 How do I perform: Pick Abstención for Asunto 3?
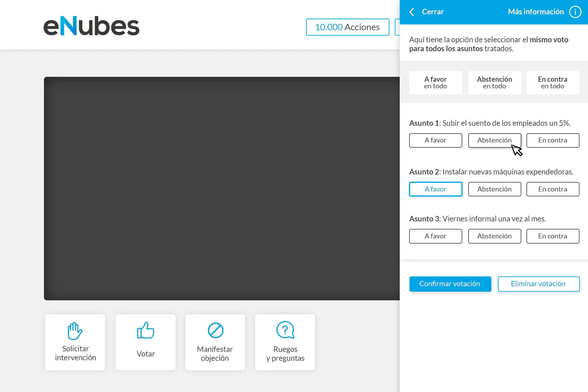tap(494, 236)
